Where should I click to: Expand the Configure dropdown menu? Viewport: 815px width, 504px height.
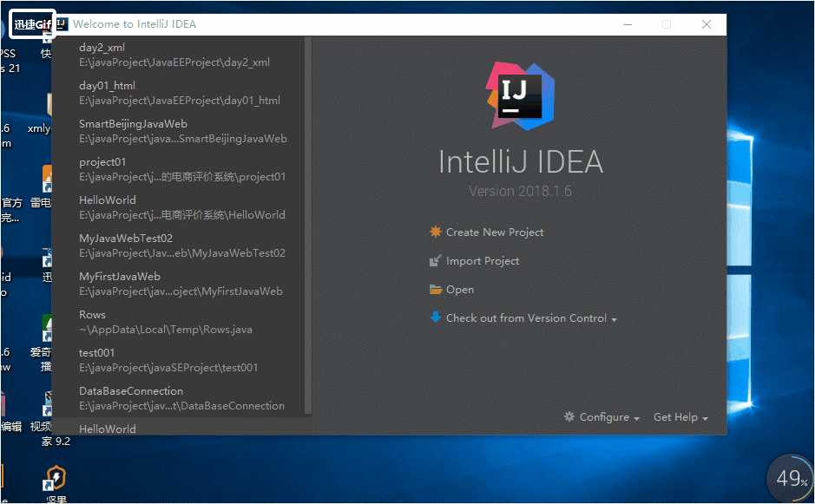click(x=608, y=417)
